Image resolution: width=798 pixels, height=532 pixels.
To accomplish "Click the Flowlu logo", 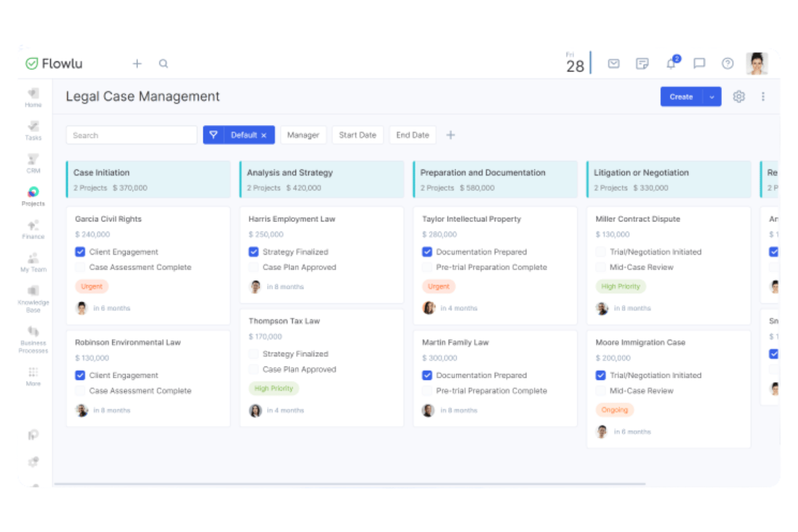I will 54,64.
